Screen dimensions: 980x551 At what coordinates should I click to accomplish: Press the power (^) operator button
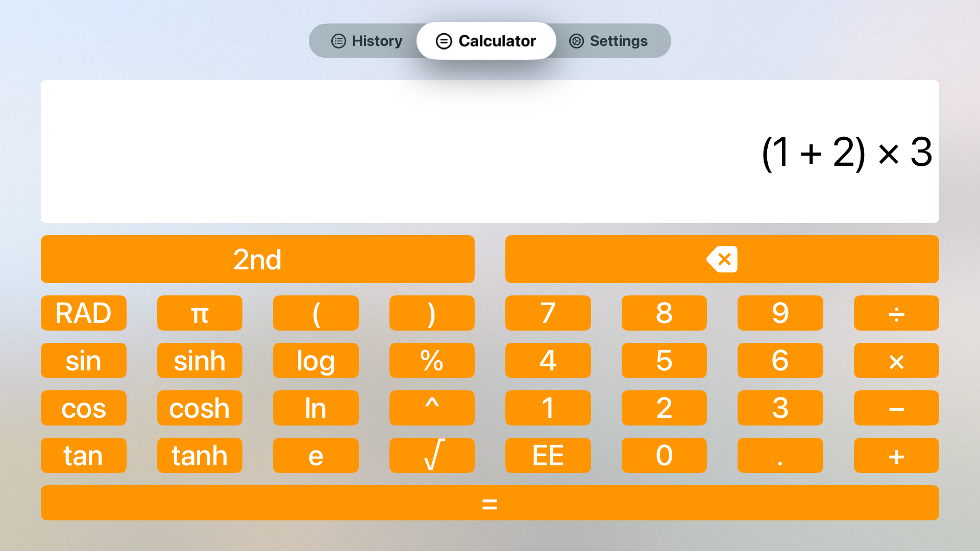pos(431,408)
